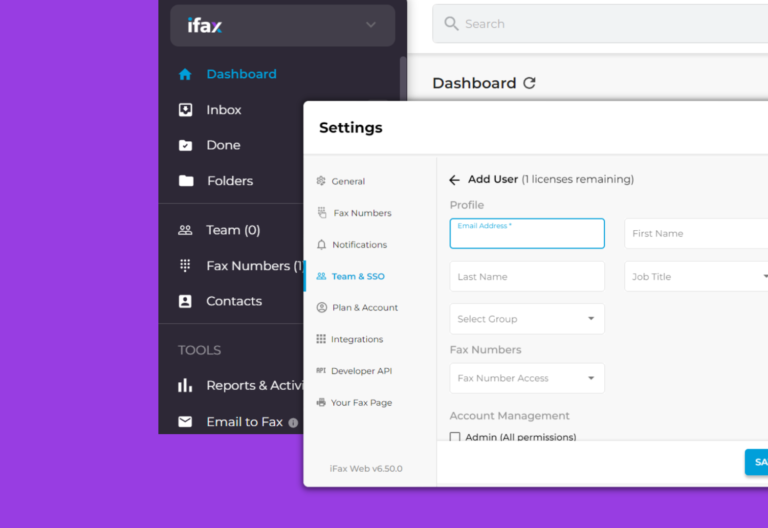Click the Team & SSO people icon
Screen dimensions: 768x528
[x=321, y=276]
